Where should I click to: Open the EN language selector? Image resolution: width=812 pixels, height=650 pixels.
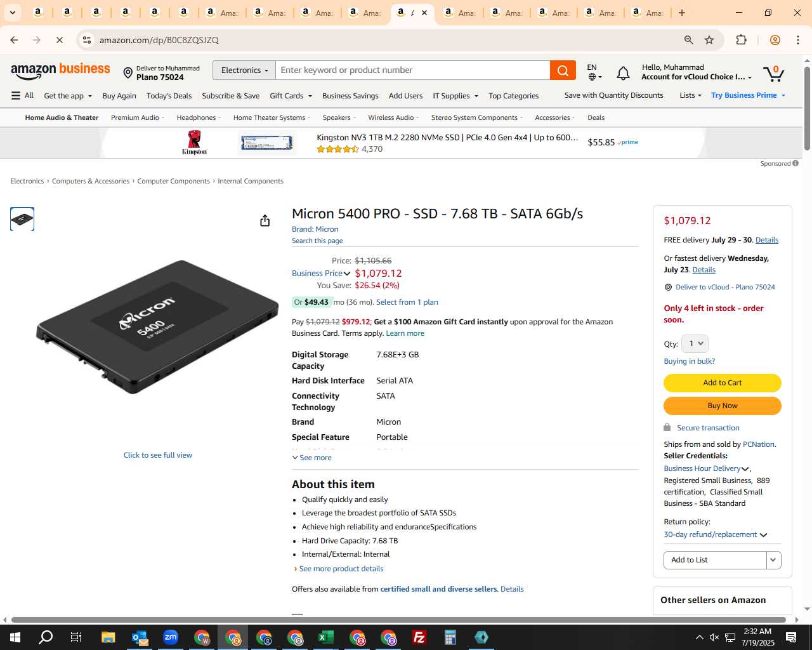click(594, 72)
